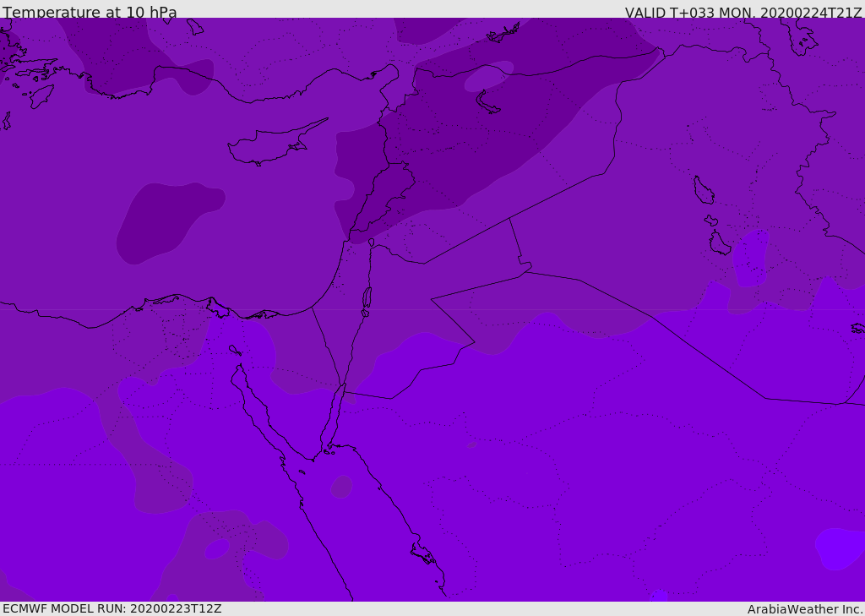Click the 'VALID T+033 MON. 20200224T21Z' label
Image resolution: width=865 pixels, height=616 pixels.
pyautogui.click(x=743, y=12)
